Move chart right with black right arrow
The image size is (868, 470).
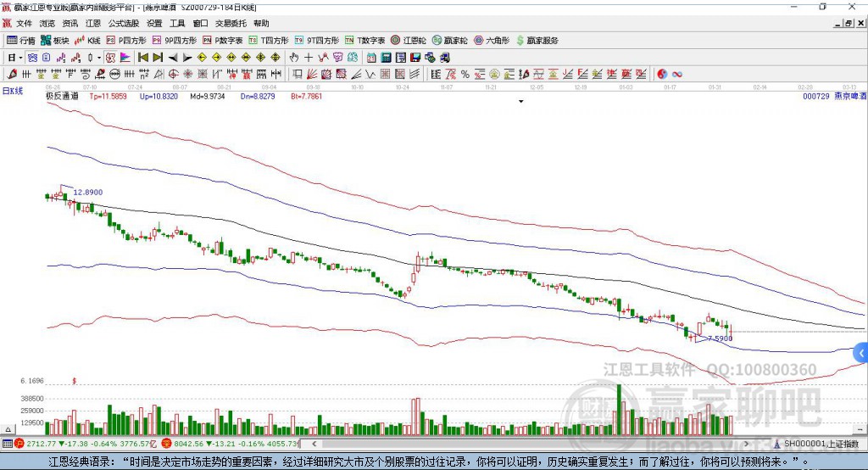(x=187, y=58)
